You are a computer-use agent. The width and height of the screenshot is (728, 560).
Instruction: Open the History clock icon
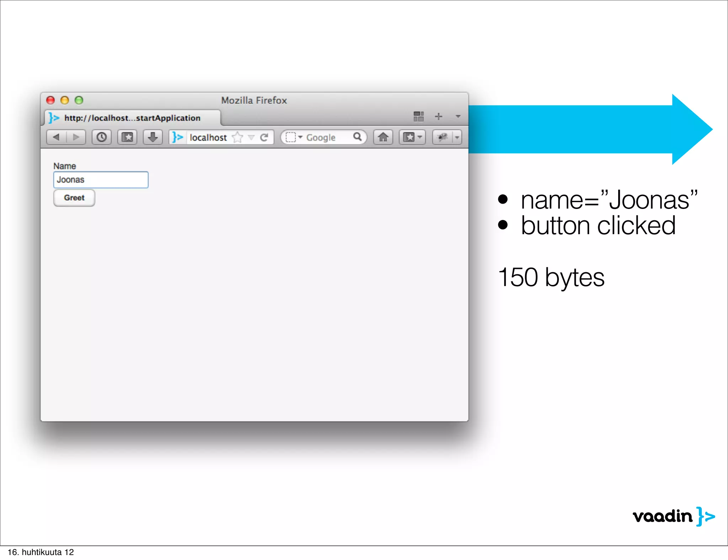coord(102,137)
